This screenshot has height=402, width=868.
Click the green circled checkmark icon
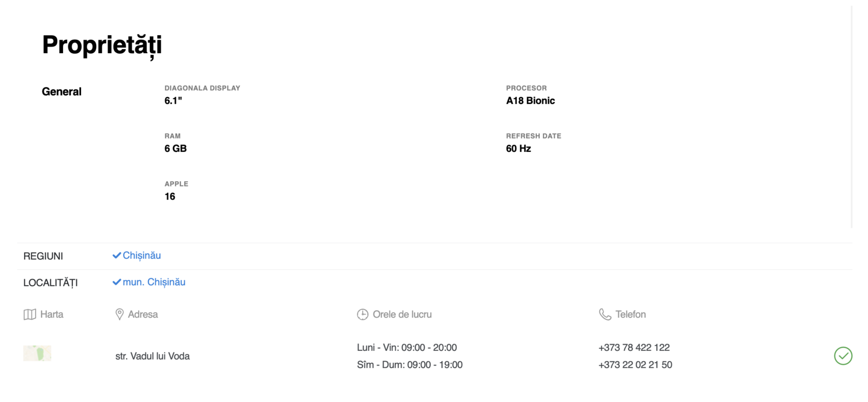pos(843,356)
